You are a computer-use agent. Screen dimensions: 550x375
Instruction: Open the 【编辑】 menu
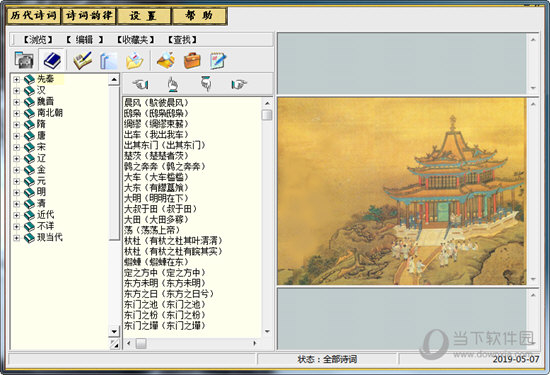pos(85,40)
